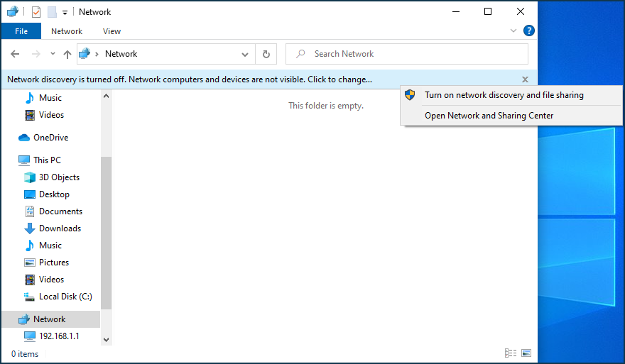Open Local Disk (C:)
This screenshot has height=364, width=625.
65,297
